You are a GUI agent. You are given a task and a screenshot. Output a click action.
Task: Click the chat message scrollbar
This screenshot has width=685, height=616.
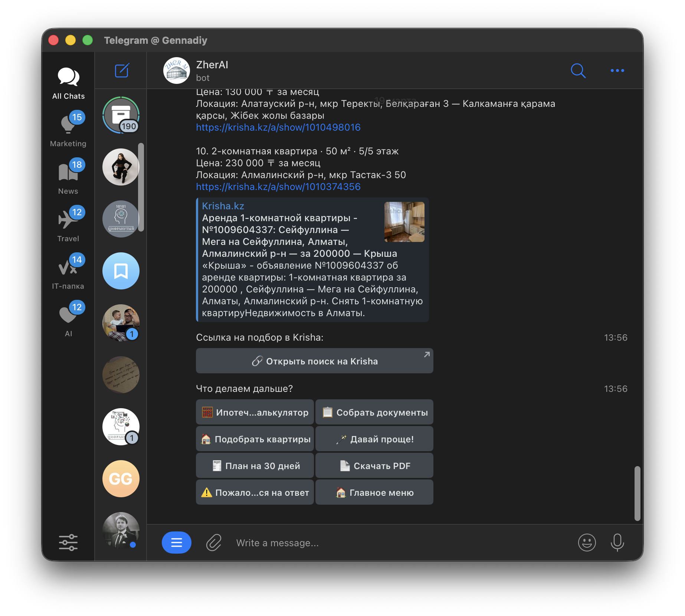[638, 494]
